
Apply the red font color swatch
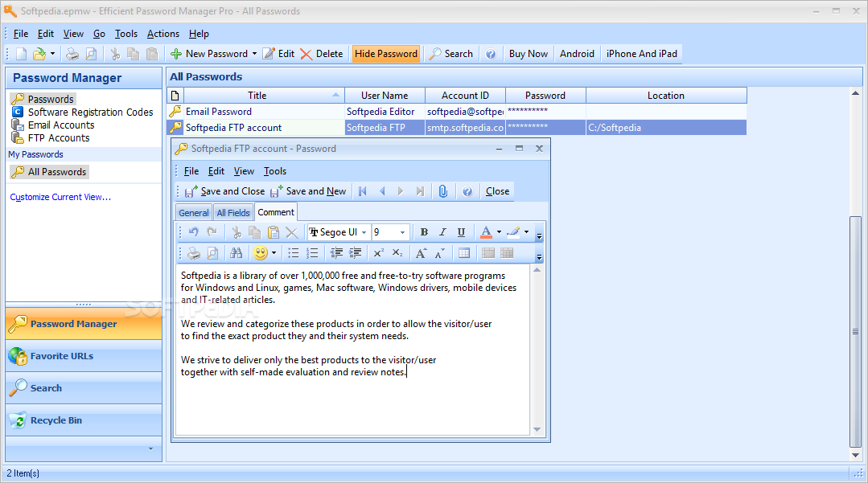[x=486, y=232]
